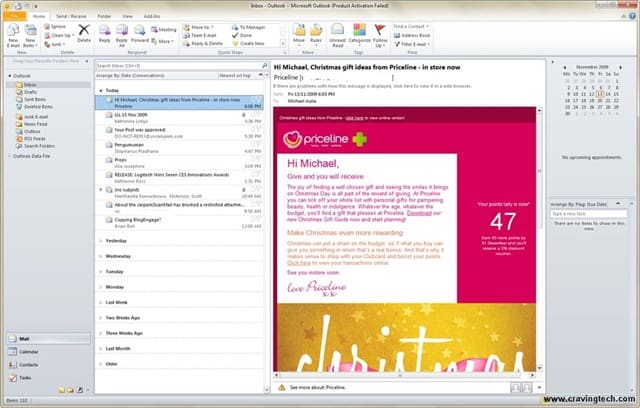640x408 pixels.
Task: Switch to Contacts in the navigation pane
Action: 48,365
